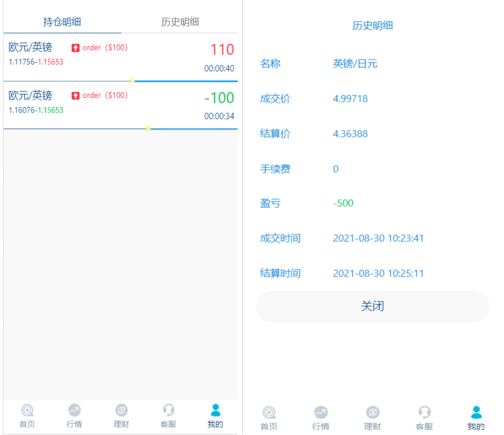Open 客服 headset icon in left panel

click(x=169, y=410)
